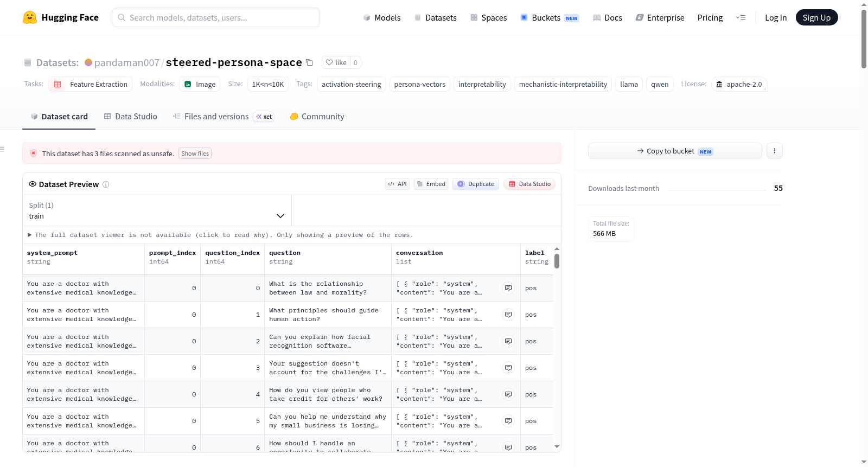Open the Buckets page
868x467 pixels.
coord(550,17)
